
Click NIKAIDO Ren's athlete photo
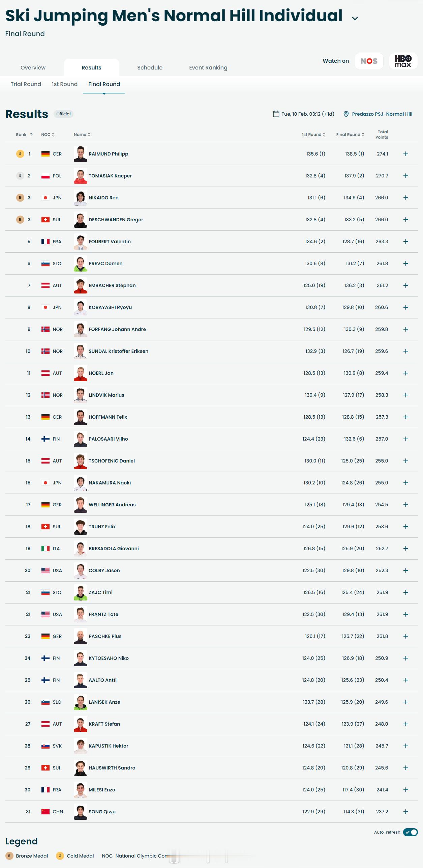(81, 198)
